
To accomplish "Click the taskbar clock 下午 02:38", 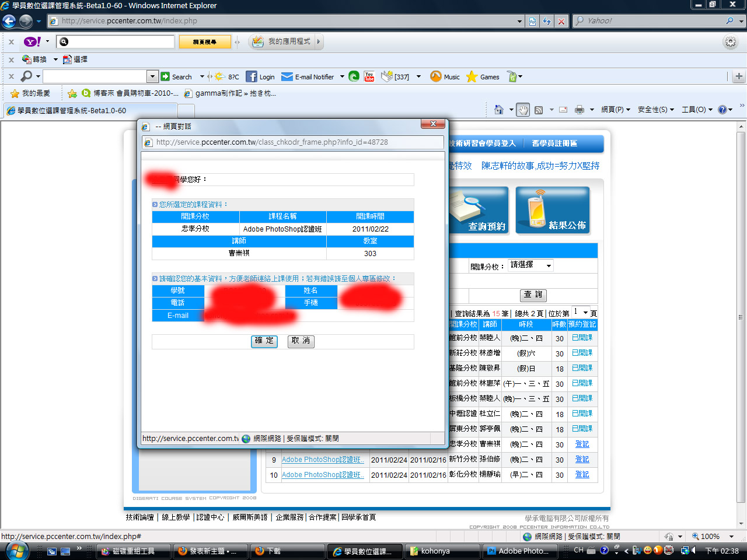I will 722,551.
